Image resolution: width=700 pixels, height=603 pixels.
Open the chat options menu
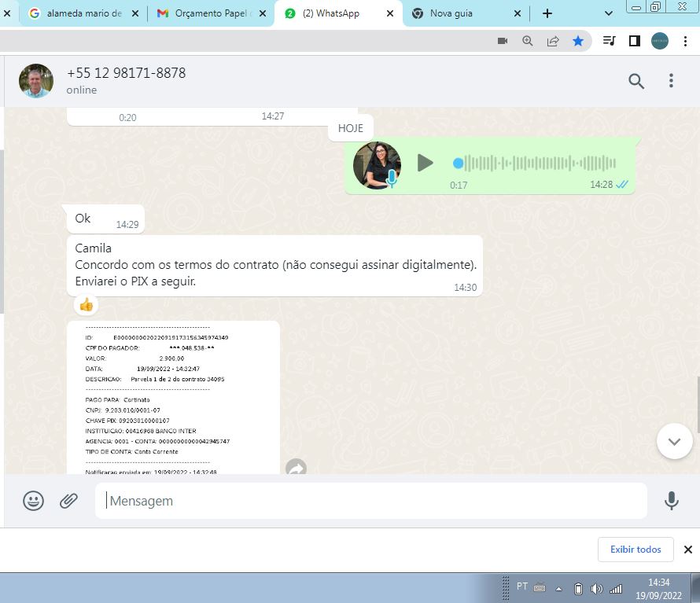[x=671, y=81]
